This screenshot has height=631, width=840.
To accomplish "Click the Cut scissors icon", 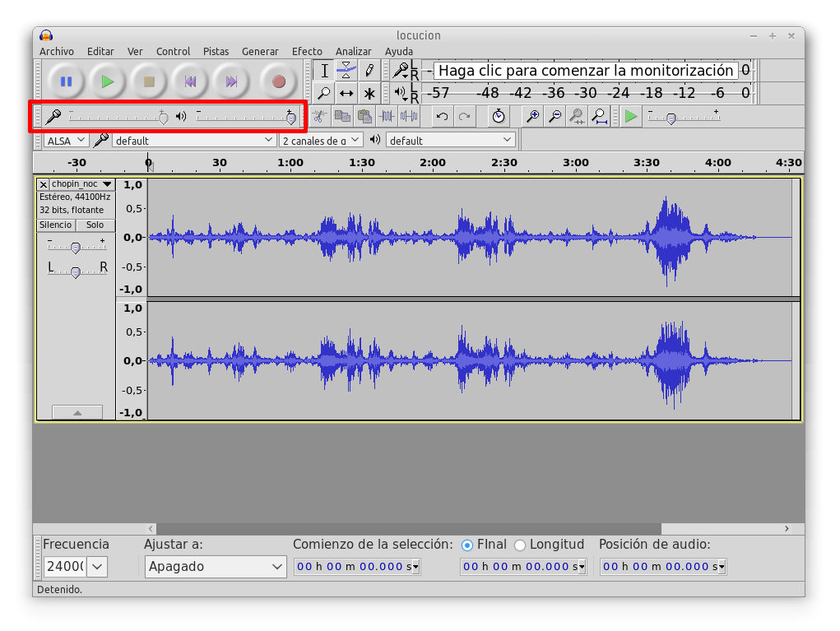I will tap(320, 116).
